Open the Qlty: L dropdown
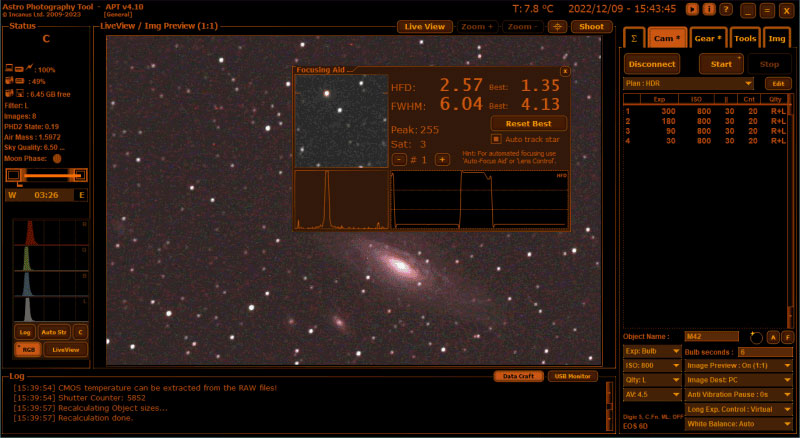Image resolution: width=800 pixels, height=438 pixels. click(652, 380)
